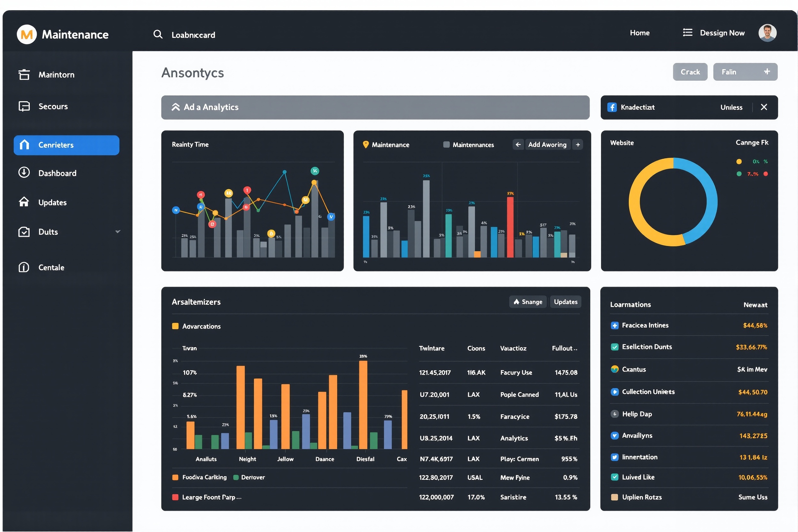The height and width of the screenshot is (532, 798).
Task: Go to the Home menu item
Action: [x=639, y=33]
